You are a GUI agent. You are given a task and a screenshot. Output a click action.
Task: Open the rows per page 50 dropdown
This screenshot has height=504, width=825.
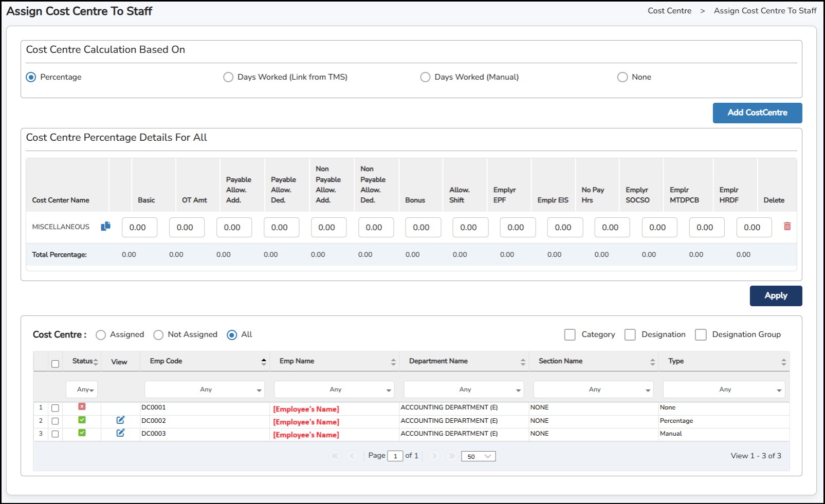tap(478, 456)
